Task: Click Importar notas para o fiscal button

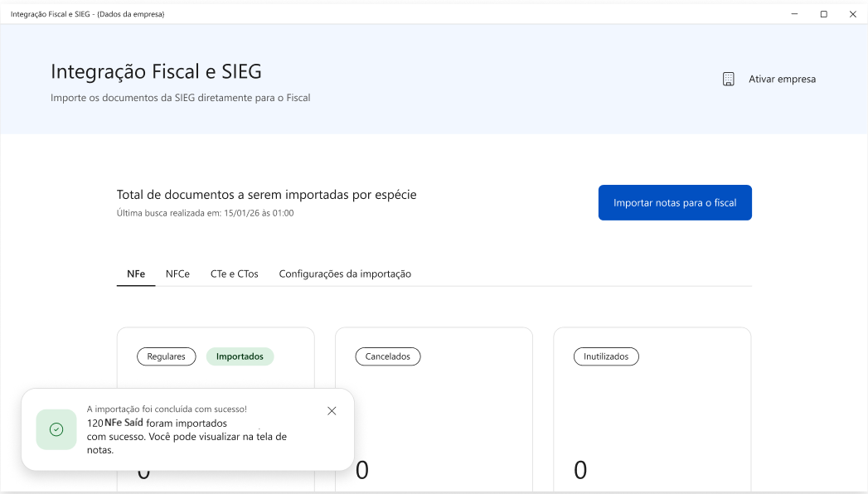Action: coord(675,202)
